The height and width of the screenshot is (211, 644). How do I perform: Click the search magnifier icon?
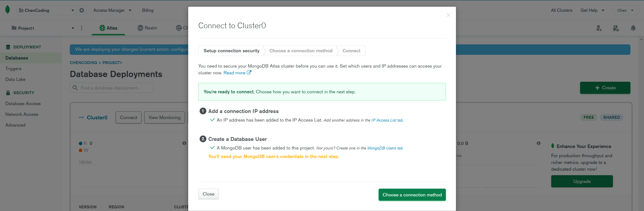(x=75, y=88)
